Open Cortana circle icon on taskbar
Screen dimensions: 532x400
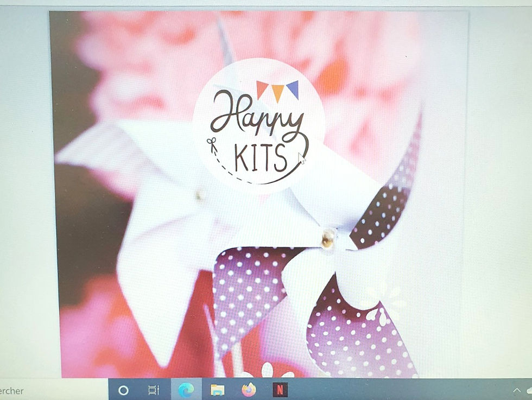coord(124,390)
